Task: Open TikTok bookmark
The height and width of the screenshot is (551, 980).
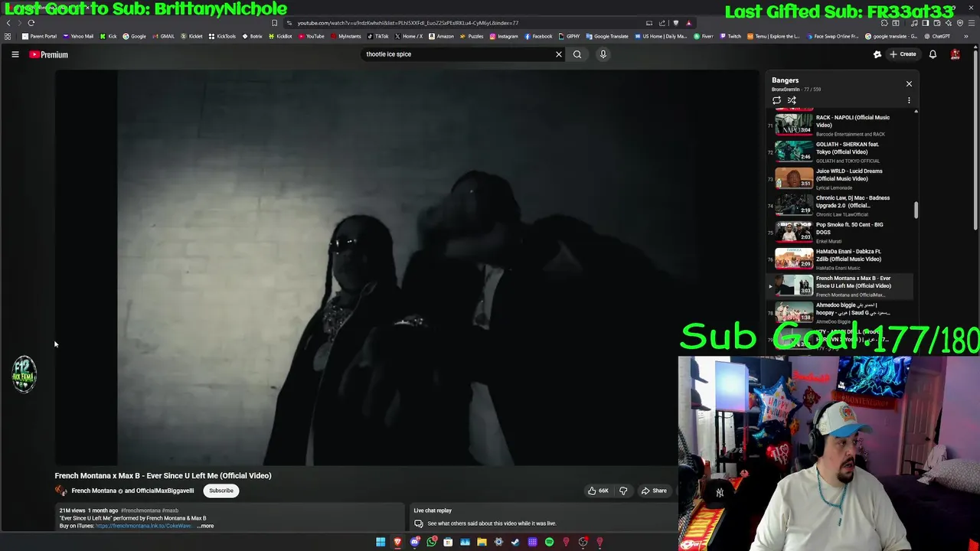Action: pyautogui.click(x=377, y=36)
